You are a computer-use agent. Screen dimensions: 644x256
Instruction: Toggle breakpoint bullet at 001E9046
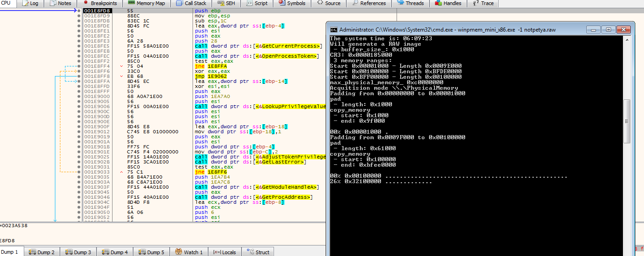click(x=79, y=197)
